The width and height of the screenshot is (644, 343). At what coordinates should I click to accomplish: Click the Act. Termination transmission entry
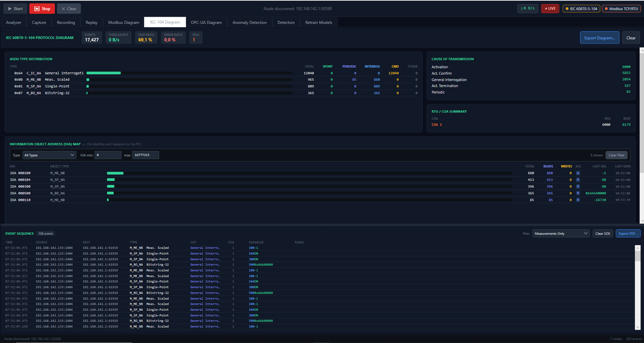pyautogui.click(x=531, y=86)
